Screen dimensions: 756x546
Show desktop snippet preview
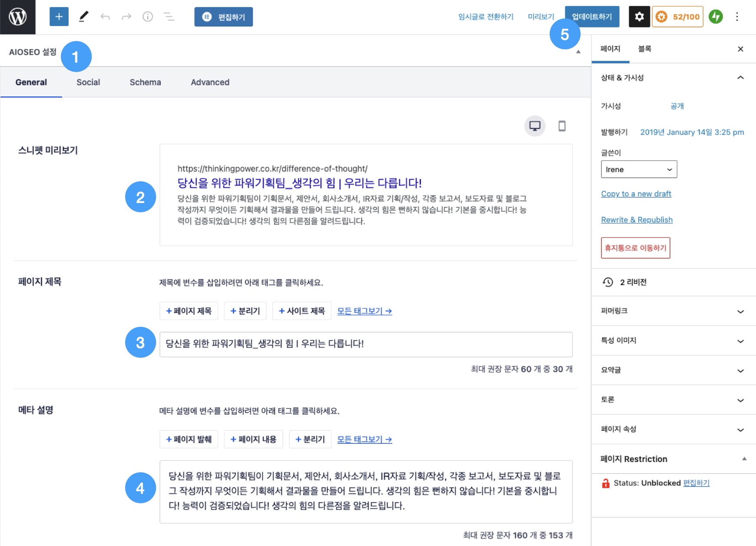point(534,126)
